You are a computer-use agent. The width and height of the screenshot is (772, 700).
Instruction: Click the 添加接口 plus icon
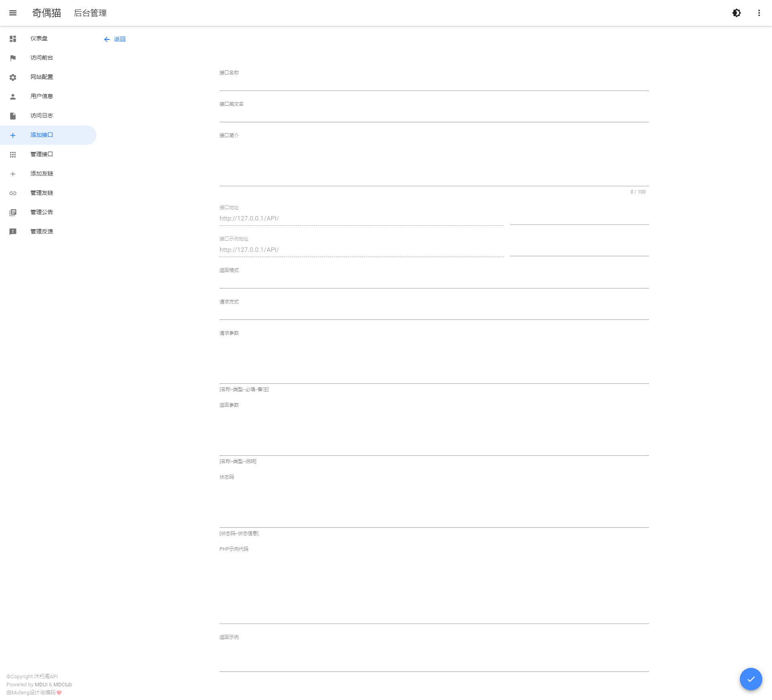pos(13,135)
